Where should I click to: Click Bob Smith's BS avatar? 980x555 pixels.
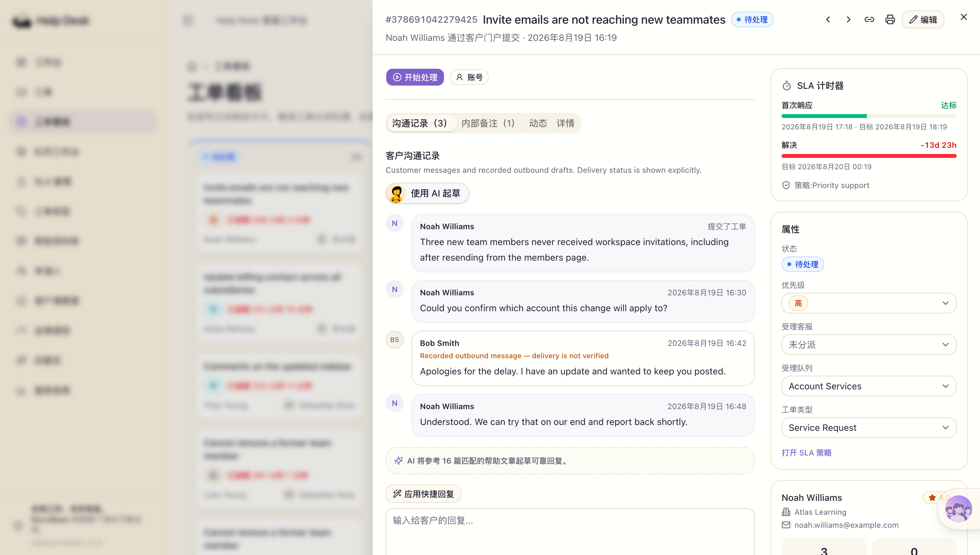pyautogui.click(x=395, y=340)
